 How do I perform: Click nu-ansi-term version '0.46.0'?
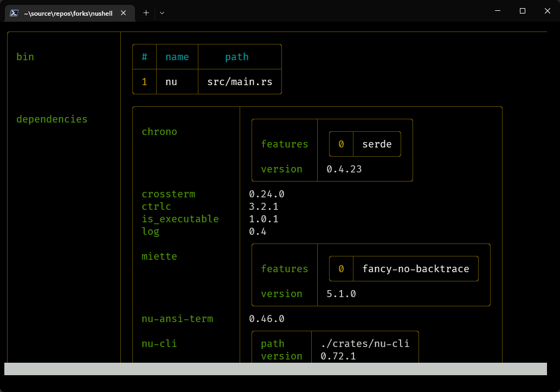(x=266, y=319)
